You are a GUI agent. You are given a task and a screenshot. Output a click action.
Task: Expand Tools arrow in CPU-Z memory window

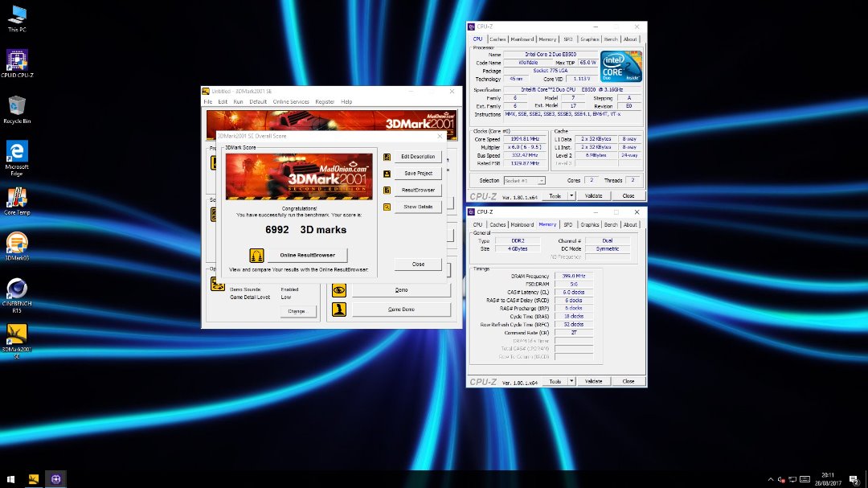click(x=571, y=382)
